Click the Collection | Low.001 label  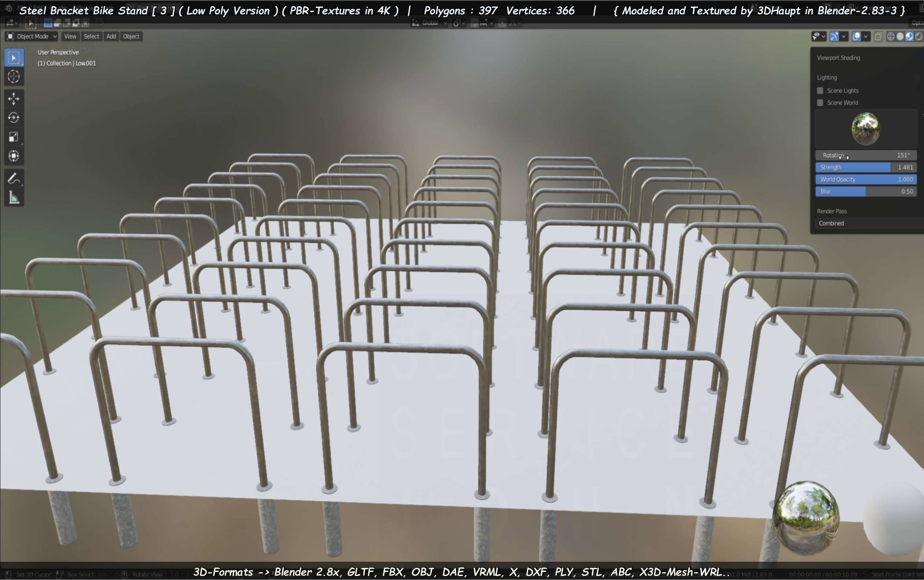pos(67,63)
